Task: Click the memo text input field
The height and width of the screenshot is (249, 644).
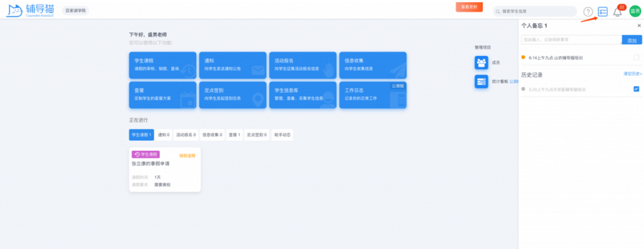Action: click(x=571, y=40)
